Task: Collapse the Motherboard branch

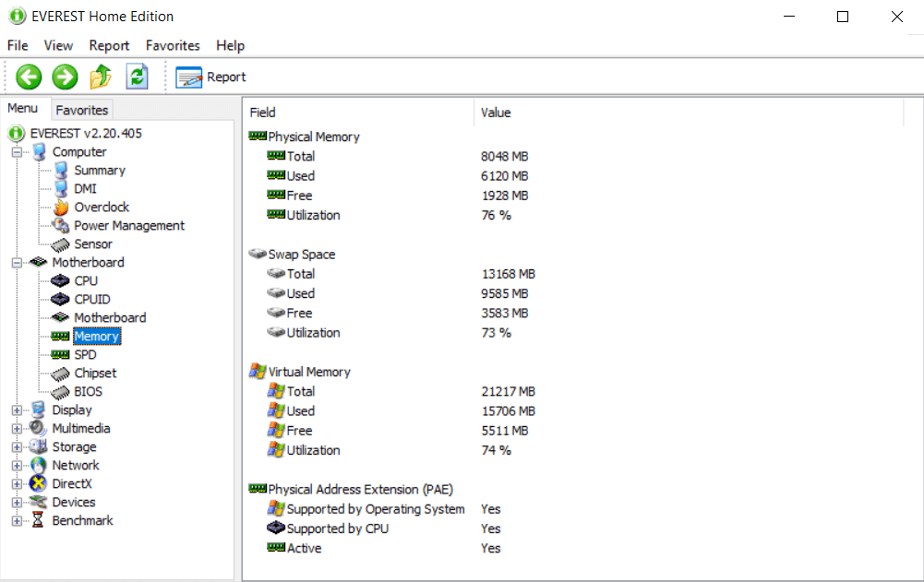Action: click(15, 262)
